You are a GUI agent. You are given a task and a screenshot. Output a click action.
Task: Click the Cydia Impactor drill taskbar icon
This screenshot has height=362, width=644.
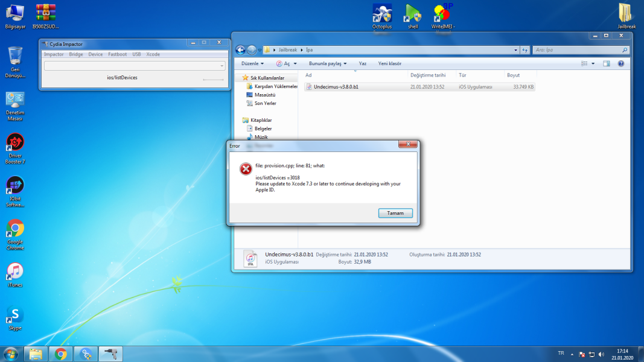point(110,354)
